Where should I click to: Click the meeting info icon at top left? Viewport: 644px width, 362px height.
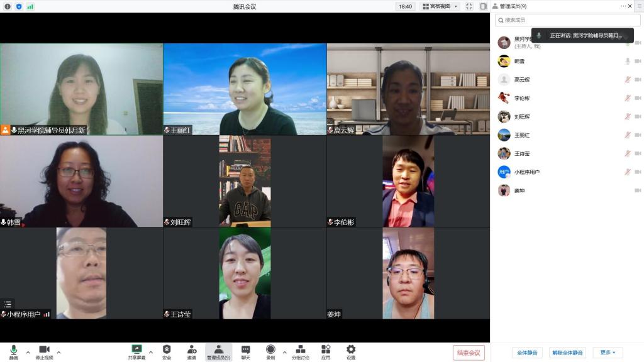8,6
